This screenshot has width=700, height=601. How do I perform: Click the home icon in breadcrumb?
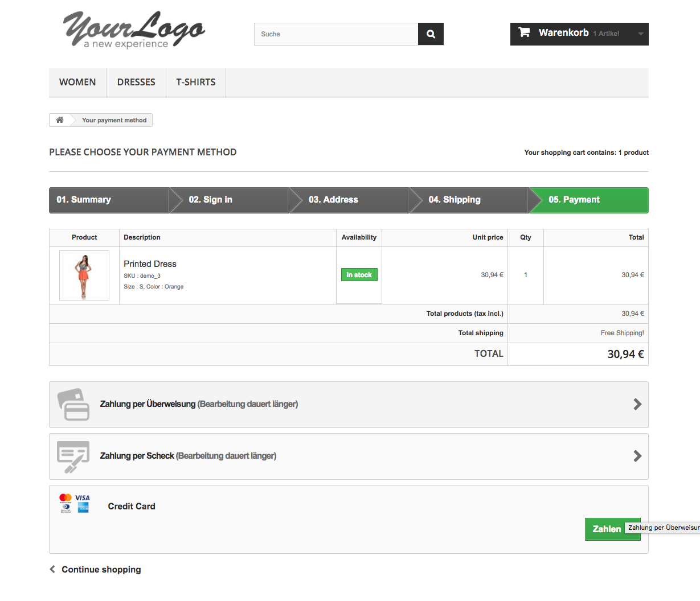tap(60, 120)
